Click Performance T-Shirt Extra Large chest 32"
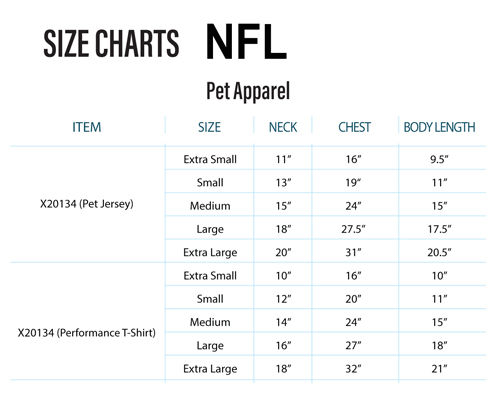This screenshot has height=398, width=500. (353, 369)
